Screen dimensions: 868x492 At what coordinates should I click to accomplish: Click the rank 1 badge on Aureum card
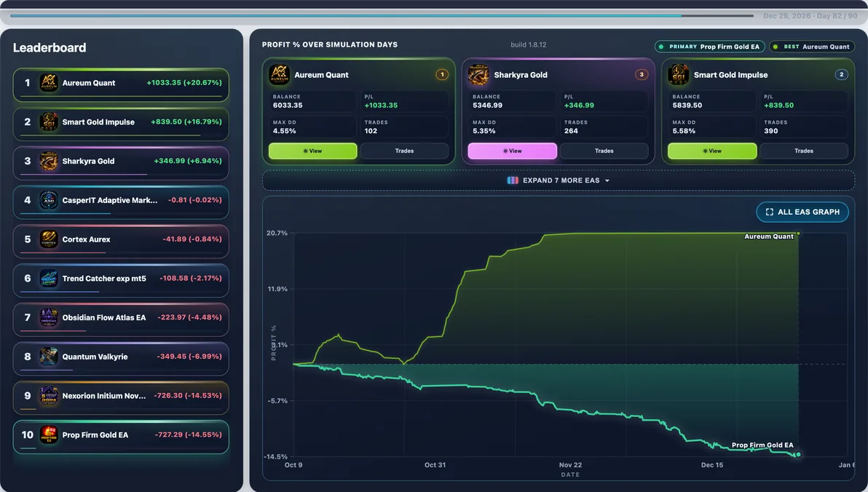[x=442, y=75]
